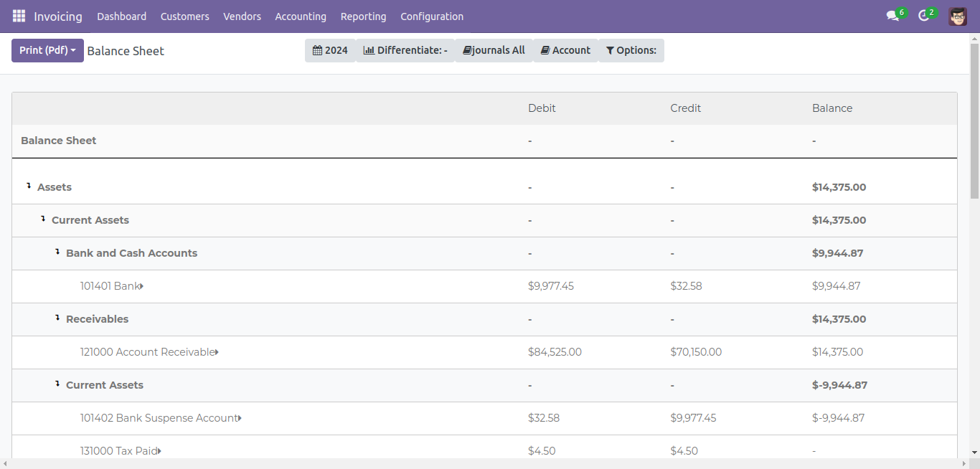
Task: Open the chat messages icon
Action: [x=892, y=16]
